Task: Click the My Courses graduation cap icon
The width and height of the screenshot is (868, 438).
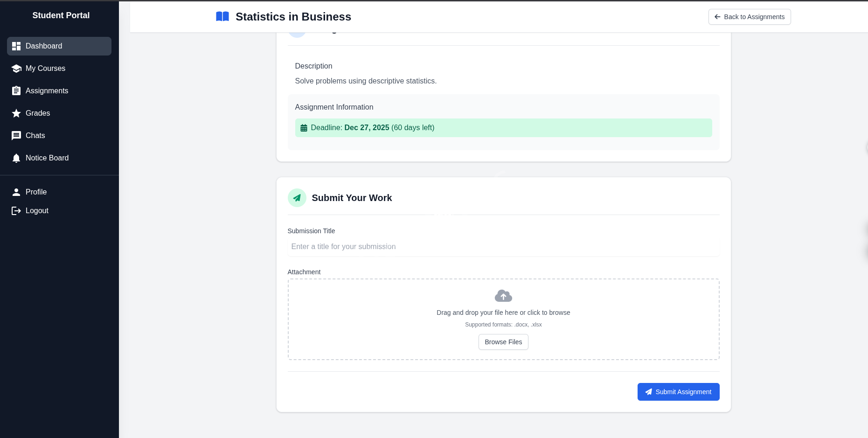Action: coord(16,69)
